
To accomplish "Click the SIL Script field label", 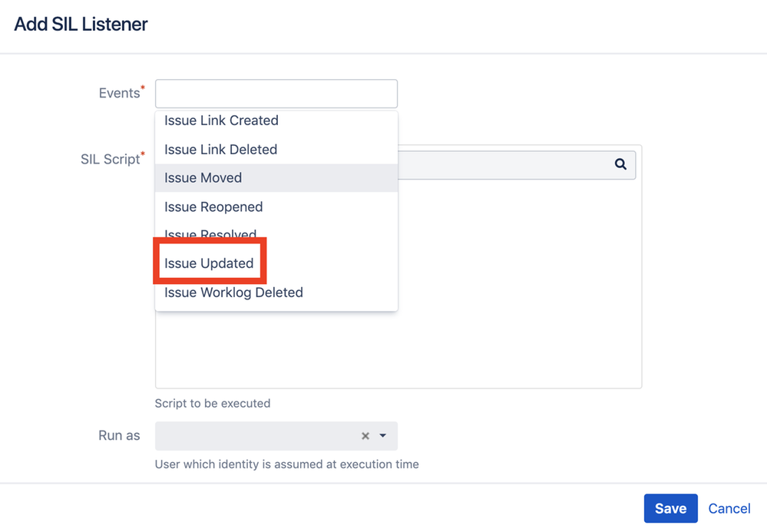I will 111,160.
